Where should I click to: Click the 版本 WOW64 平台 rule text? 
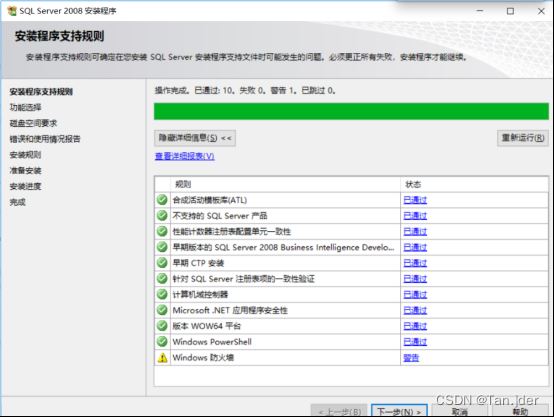[207, 326]
